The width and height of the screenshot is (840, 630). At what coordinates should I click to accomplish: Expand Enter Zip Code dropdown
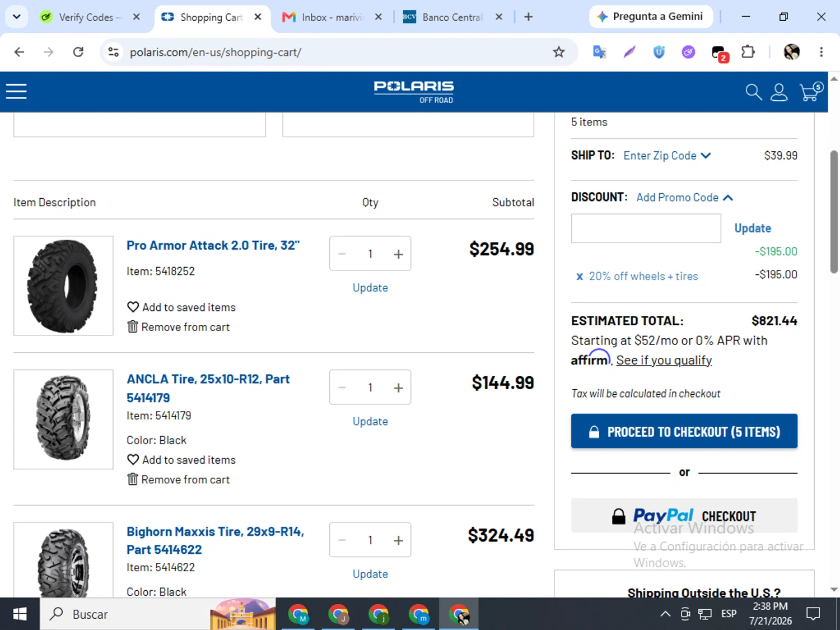(x=667, y=156)
